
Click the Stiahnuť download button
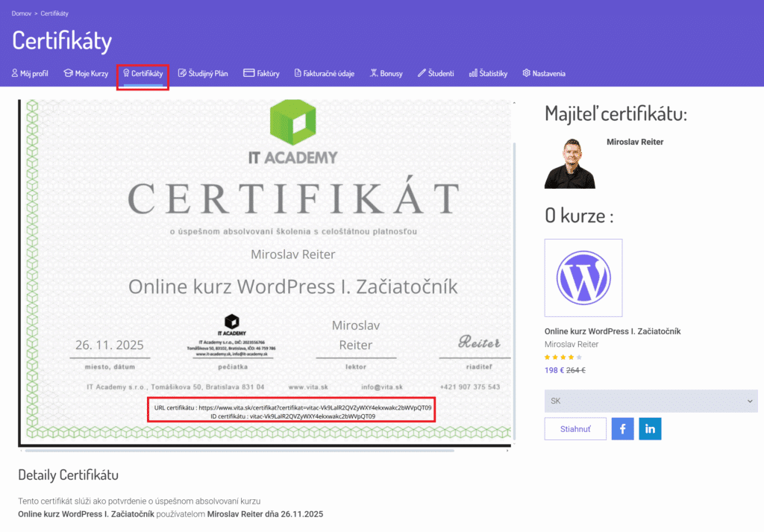574,428
